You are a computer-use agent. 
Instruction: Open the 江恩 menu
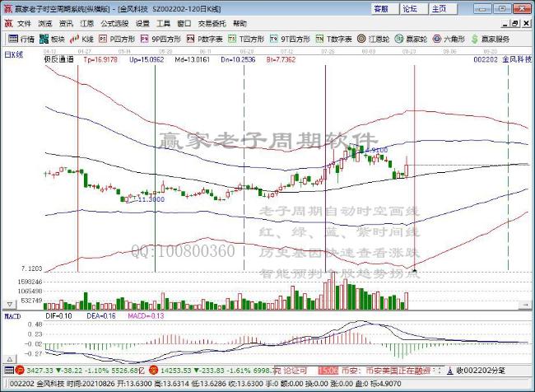coord(86,24)
